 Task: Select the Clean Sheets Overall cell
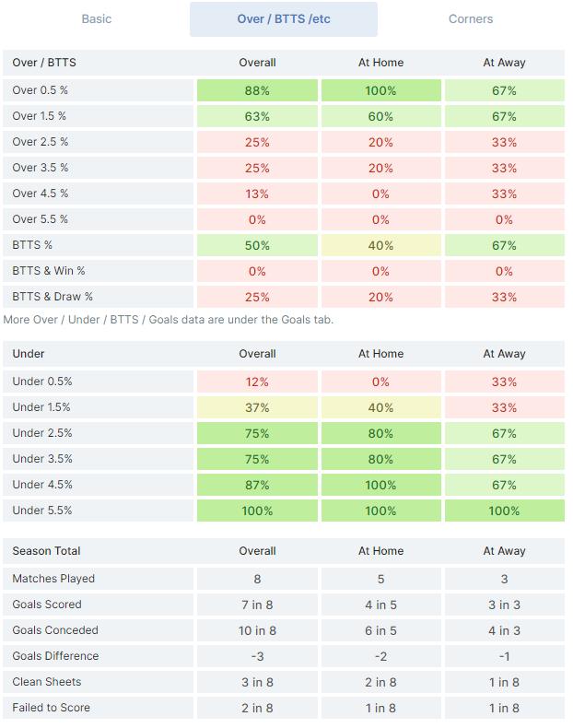257,683
